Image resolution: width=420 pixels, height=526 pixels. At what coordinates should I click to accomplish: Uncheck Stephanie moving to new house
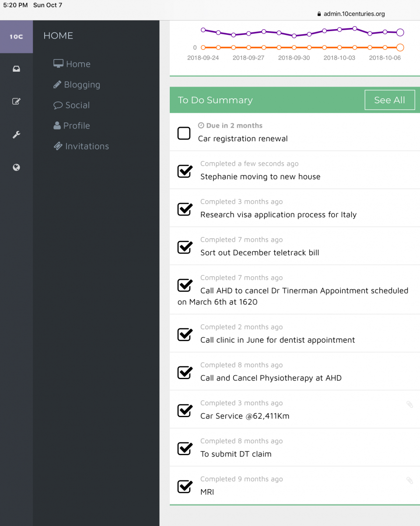(185, 171)
